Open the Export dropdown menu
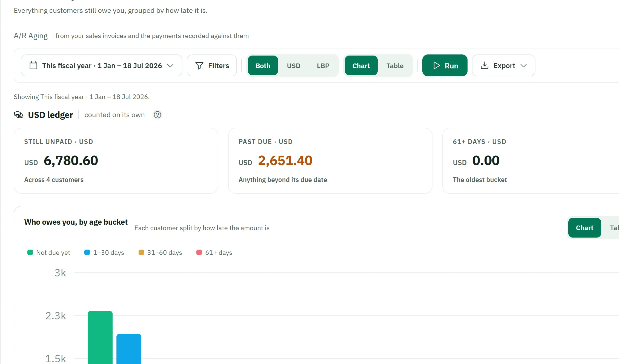The image size is (619, 364). 503,65
